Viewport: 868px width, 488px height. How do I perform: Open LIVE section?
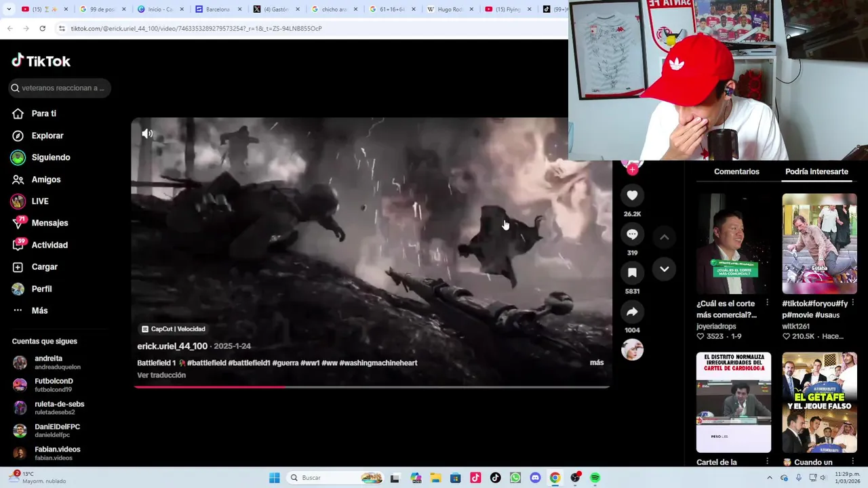tap(31, 201)
